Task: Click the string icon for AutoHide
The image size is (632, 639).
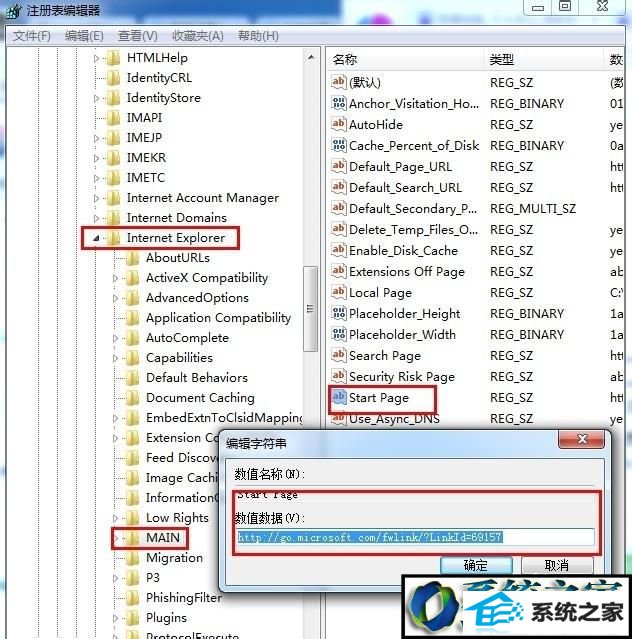Action: pyautogui.click(x=339, y=124)
